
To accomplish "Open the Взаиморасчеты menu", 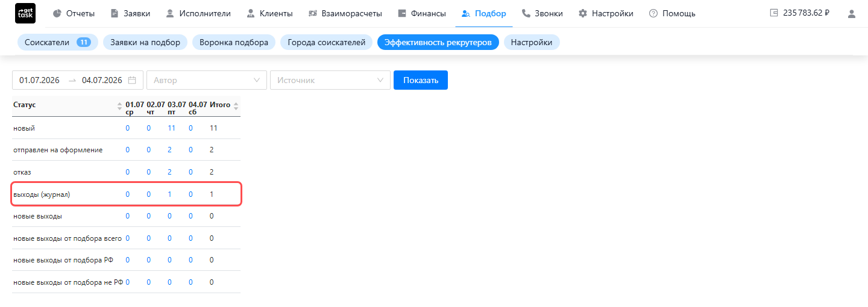I will pos(345,13).
